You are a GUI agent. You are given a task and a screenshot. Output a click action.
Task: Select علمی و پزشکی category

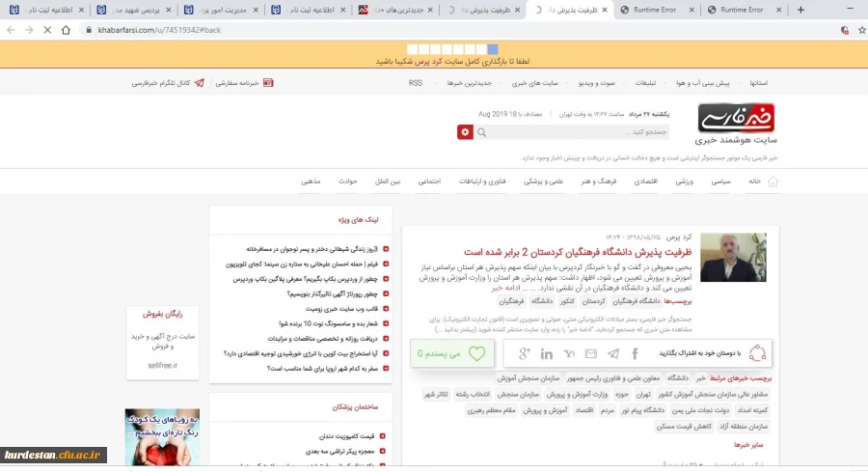543,181
